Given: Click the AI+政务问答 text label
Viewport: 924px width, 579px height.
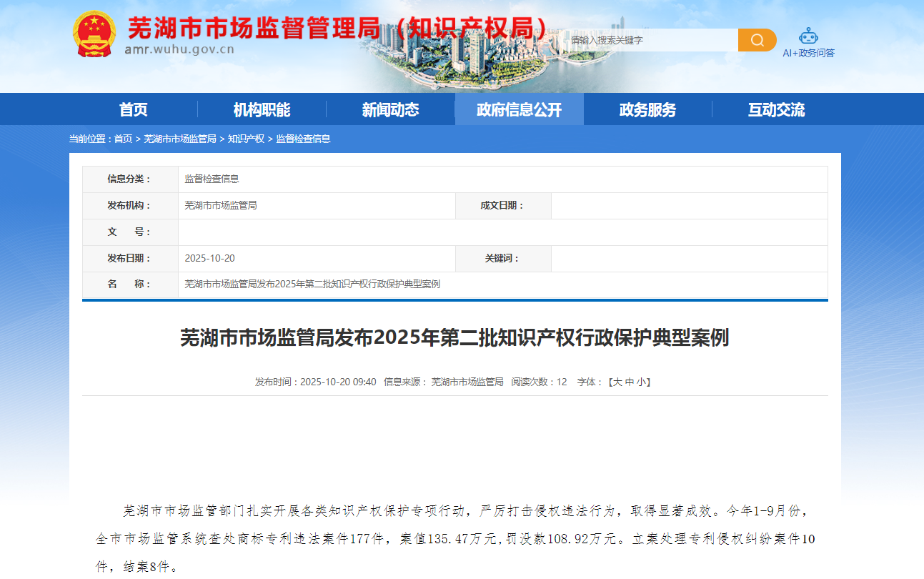Looking at the screenshot, I should pos(808,53).
